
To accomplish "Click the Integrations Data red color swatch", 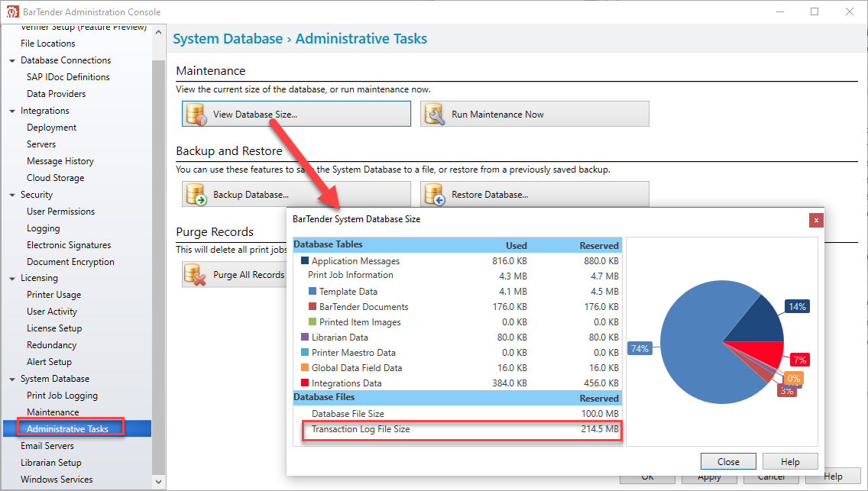I will point(304,383).
